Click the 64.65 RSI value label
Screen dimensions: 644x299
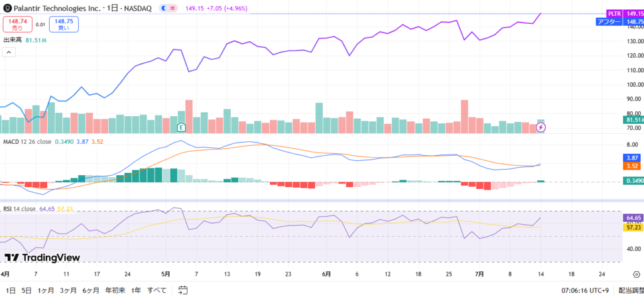click(633, 218)
